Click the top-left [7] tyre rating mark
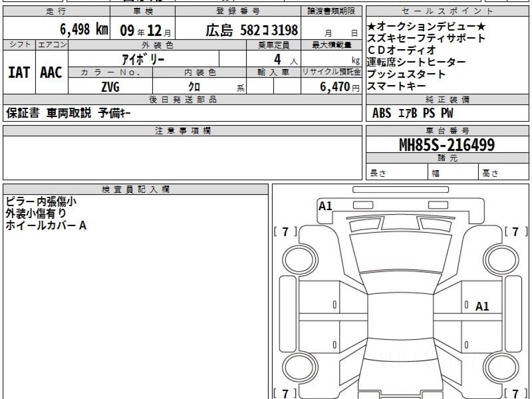The image size is (532, 399). point(286,231)
